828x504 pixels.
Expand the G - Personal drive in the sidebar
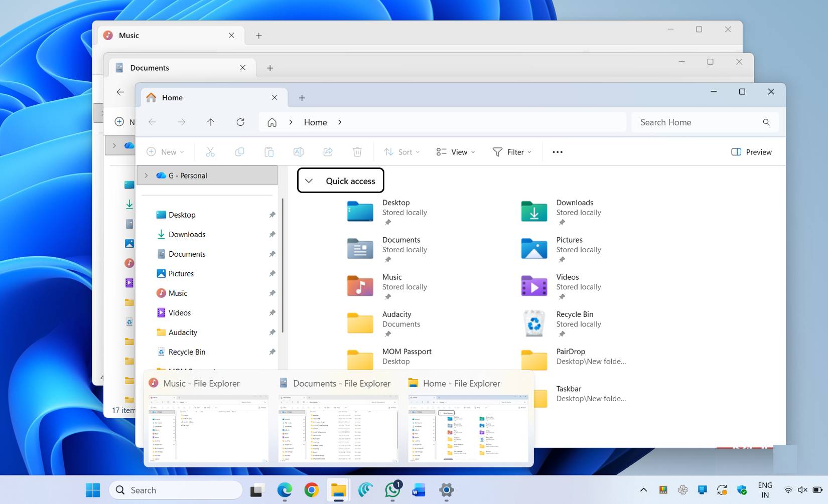[146, 176]
